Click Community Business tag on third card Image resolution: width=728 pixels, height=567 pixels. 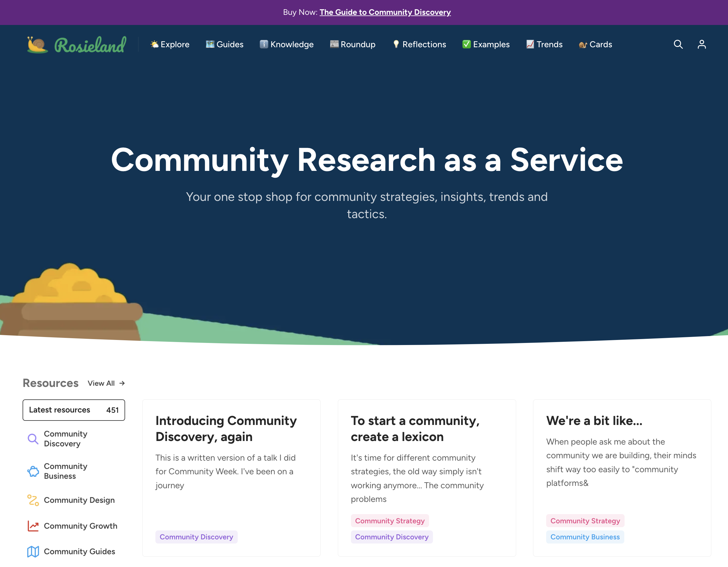[x=585, y=537]
